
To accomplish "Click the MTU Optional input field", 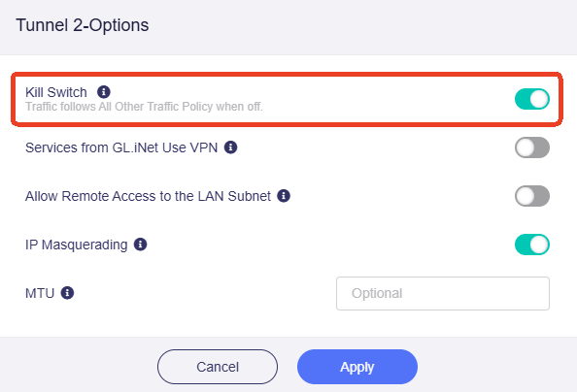I will (x=443, y=293).
